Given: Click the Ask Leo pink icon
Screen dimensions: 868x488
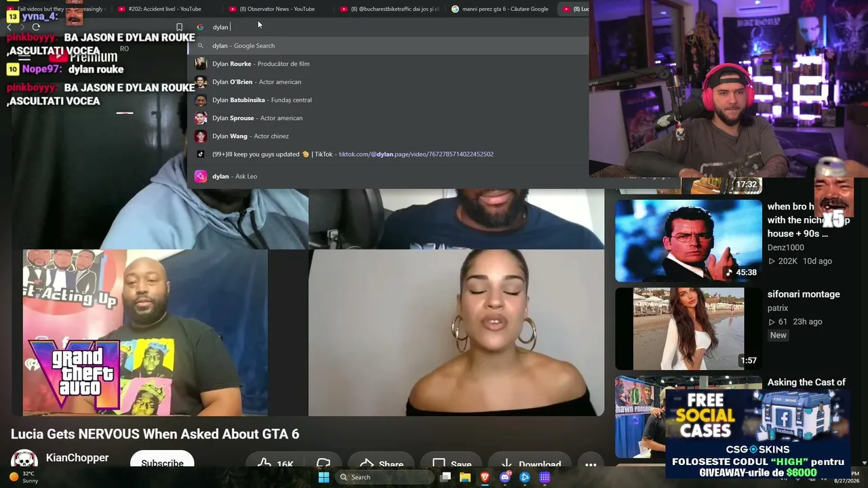Looking at the screenshot, I should 200,176.
